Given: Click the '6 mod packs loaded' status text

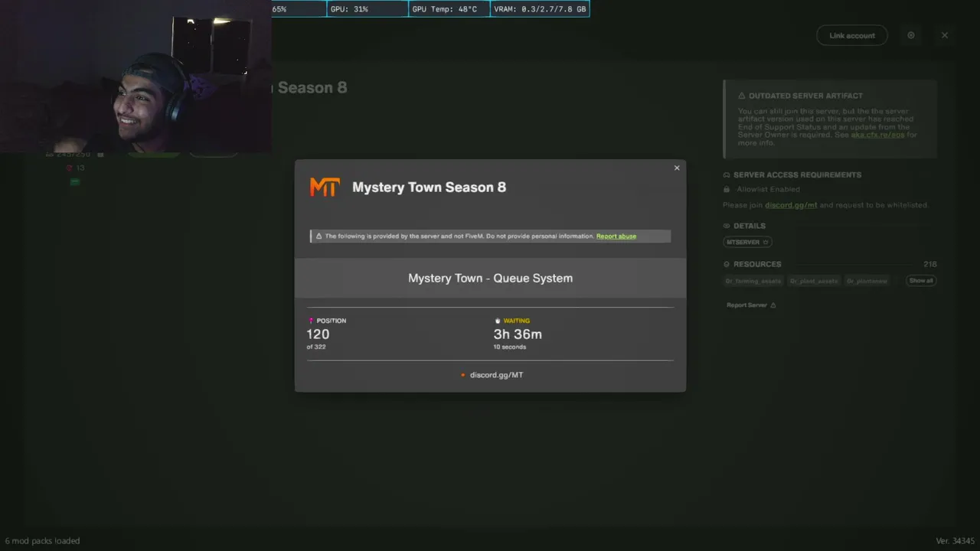Looking at the screenshot, I should pos(42,541).
